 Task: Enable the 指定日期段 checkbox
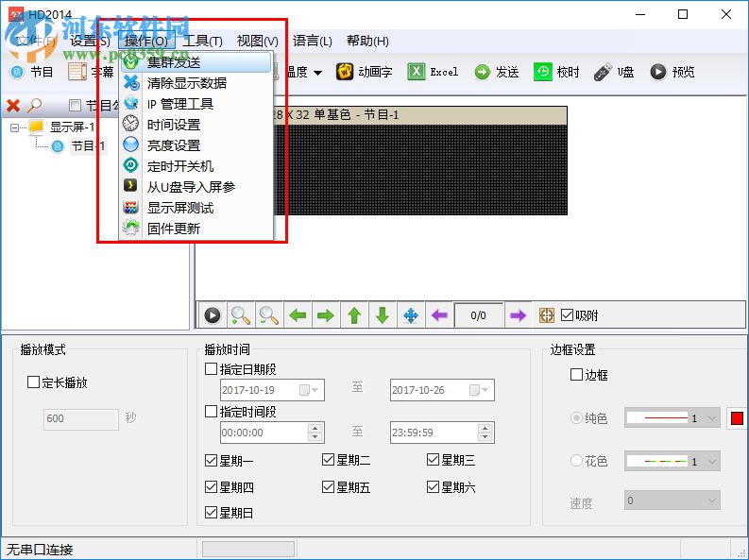211,369
